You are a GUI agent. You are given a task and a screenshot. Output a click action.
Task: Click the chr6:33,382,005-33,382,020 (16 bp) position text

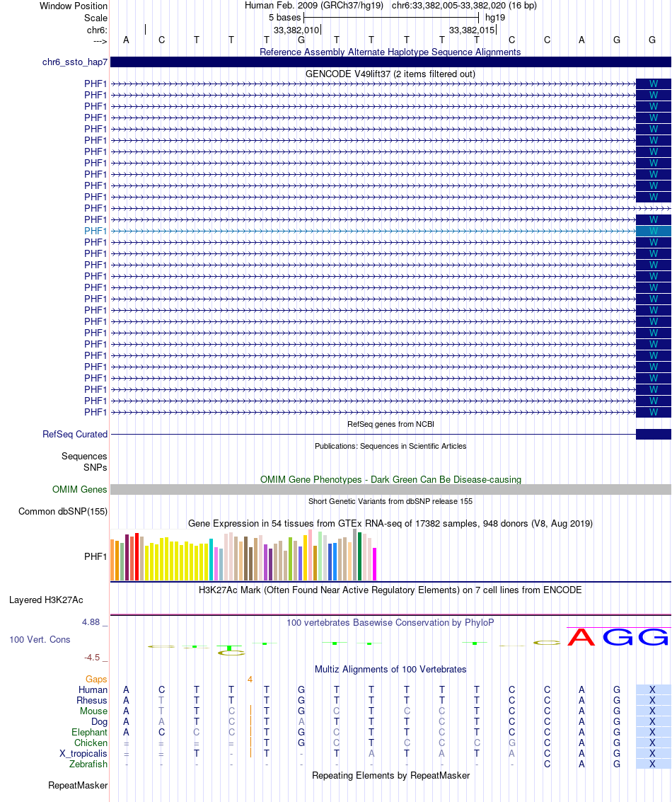464,6
